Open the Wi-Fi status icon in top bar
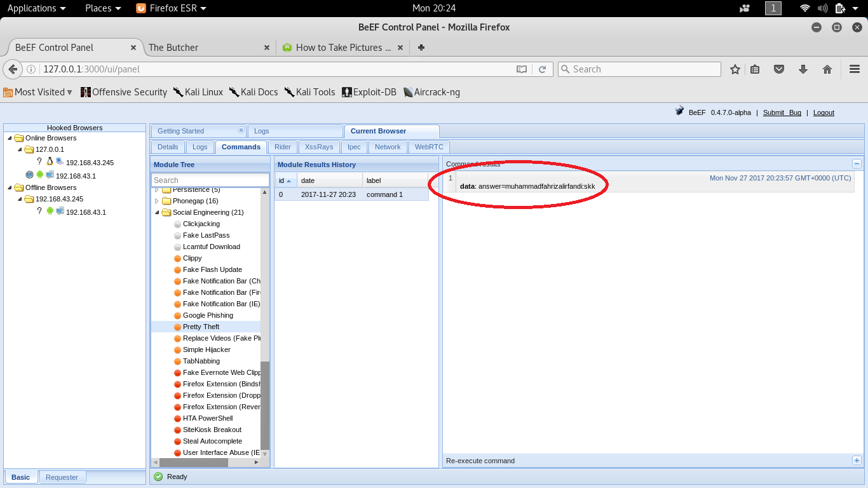The image size is (868, 488). [805, 8]
